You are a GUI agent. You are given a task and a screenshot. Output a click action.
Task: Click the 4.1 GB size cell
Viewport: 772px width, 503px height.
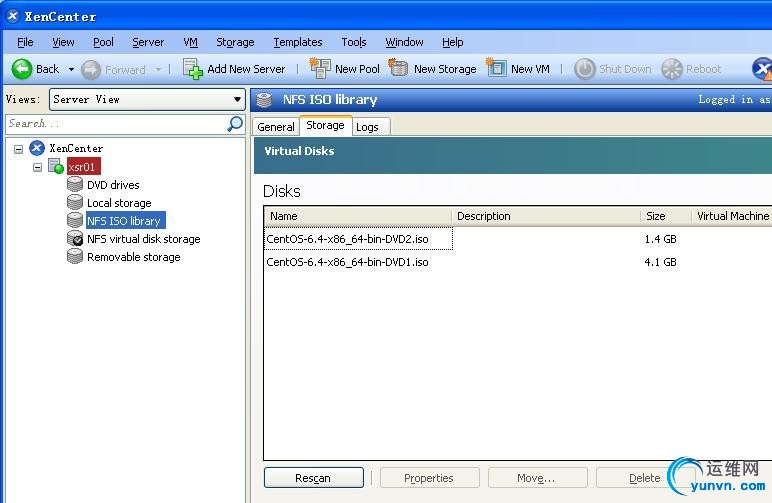(x=661, y=262)
